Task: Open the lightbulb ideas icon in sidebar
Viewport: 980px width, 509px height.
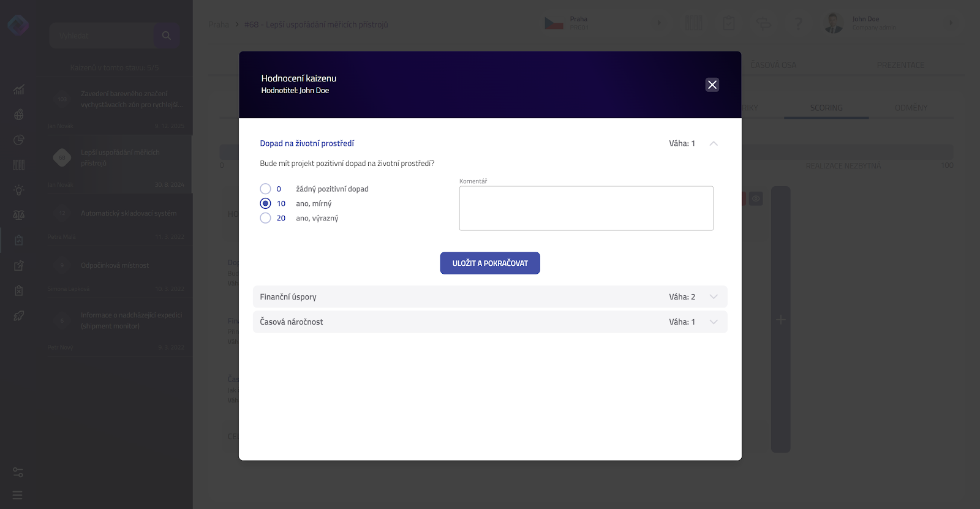Action: (19, 190)
